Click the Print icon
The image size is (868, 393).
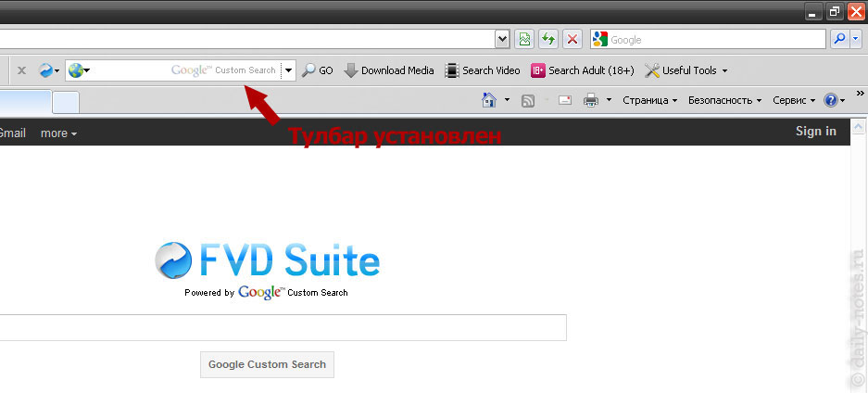point(590,100)
